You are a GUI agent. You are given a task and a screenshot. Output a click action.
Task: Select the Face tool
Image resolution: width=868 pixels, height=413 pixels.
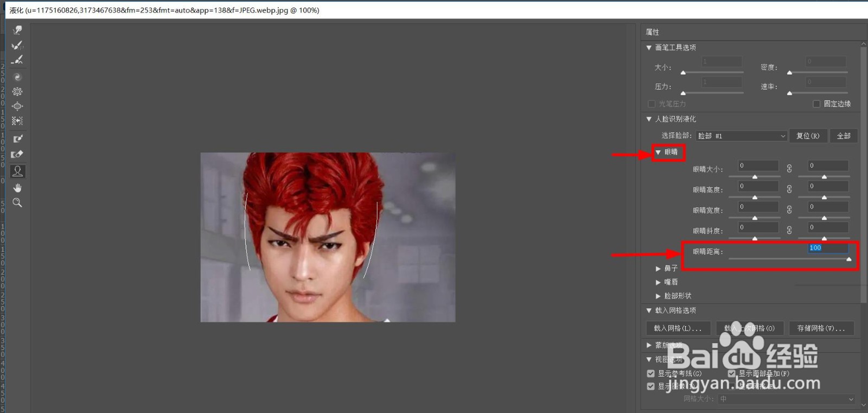[17, 171]
